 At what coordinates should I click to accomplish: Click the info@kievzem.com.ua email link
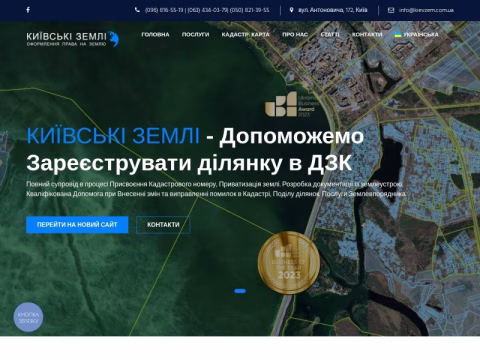pos(426,10)
